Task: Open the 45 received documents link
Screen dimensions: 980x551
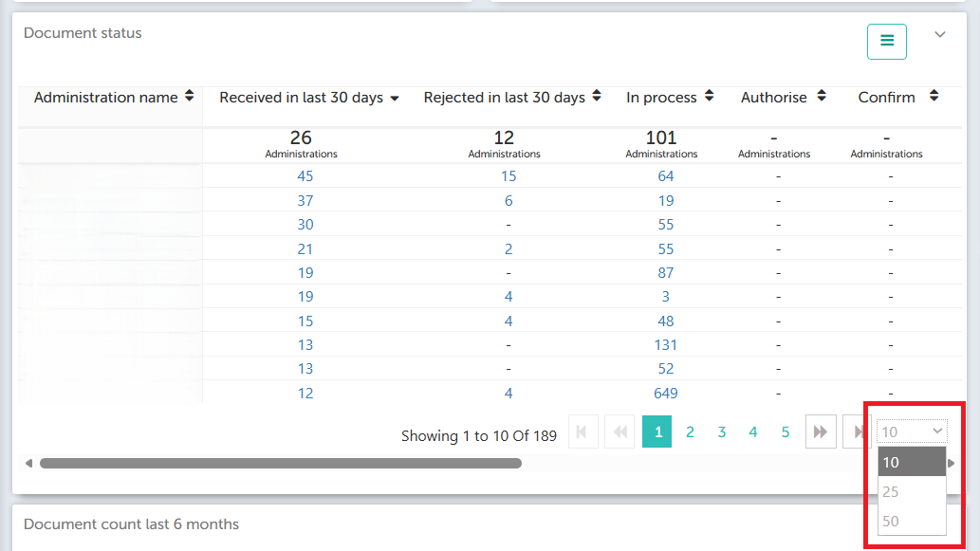Action: 305,175
